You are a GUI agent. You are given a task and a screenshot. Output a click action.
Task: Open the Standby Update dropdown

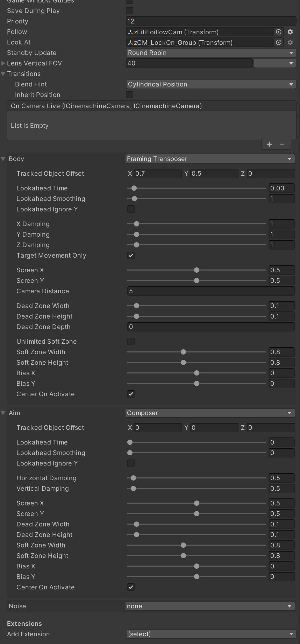coord(210,53)
